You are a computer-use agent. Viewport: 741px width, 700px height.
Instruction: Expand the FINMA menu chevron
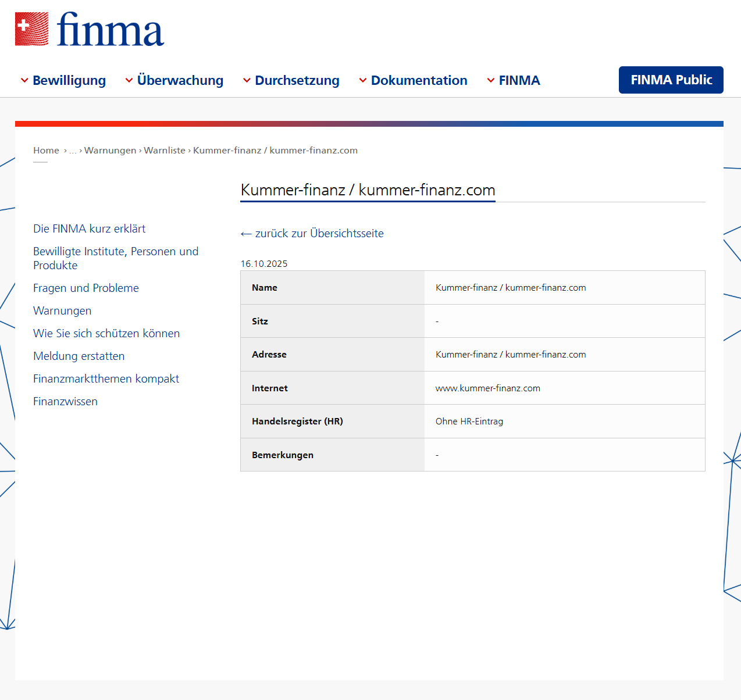491,80
